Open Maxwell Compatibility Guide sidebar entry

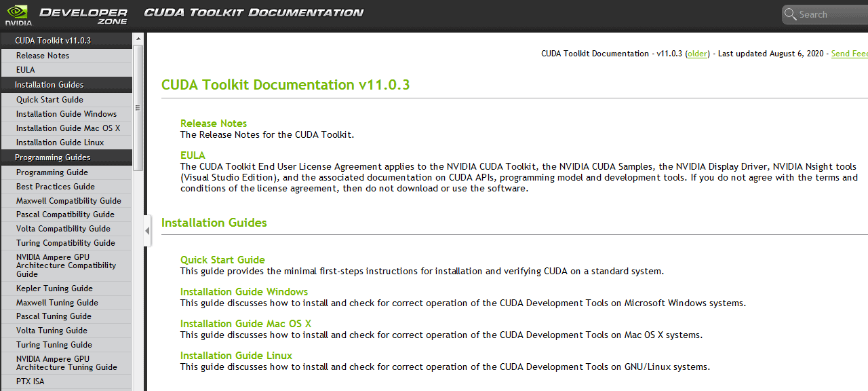pyautogui.click(x=66, y=201)
